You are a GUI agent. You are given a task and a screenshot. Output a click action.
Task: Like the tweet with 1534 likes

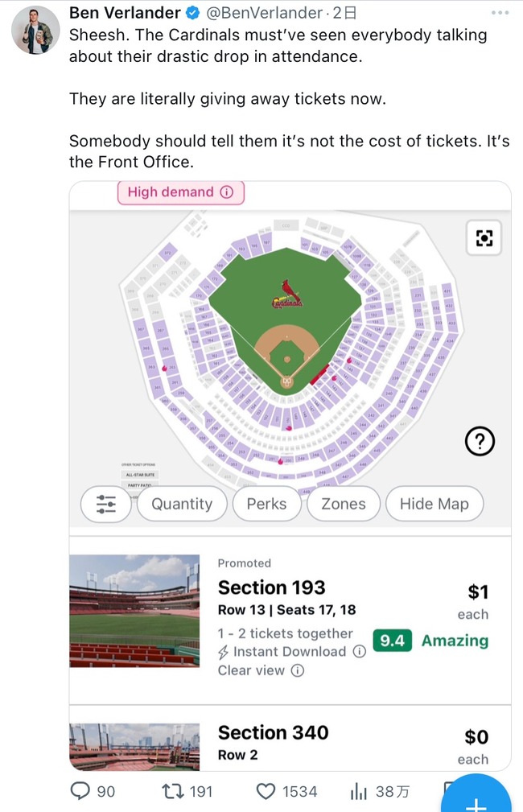click(266, 791)
